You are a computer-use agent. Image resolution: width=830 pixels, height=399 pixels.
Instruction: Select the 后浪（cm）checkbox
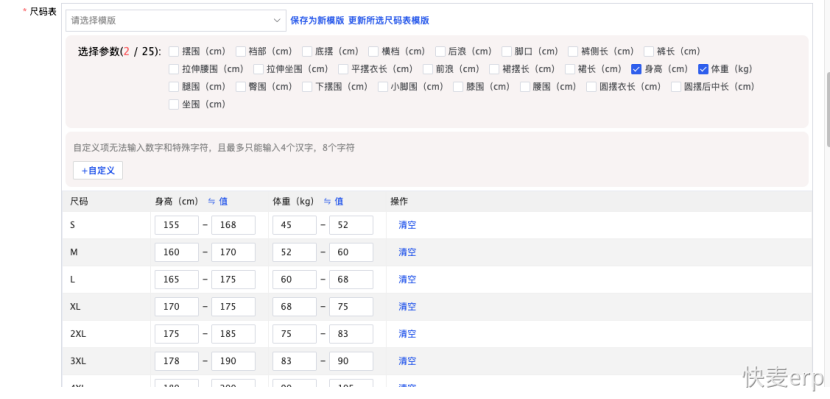click(x=440, y=52)
